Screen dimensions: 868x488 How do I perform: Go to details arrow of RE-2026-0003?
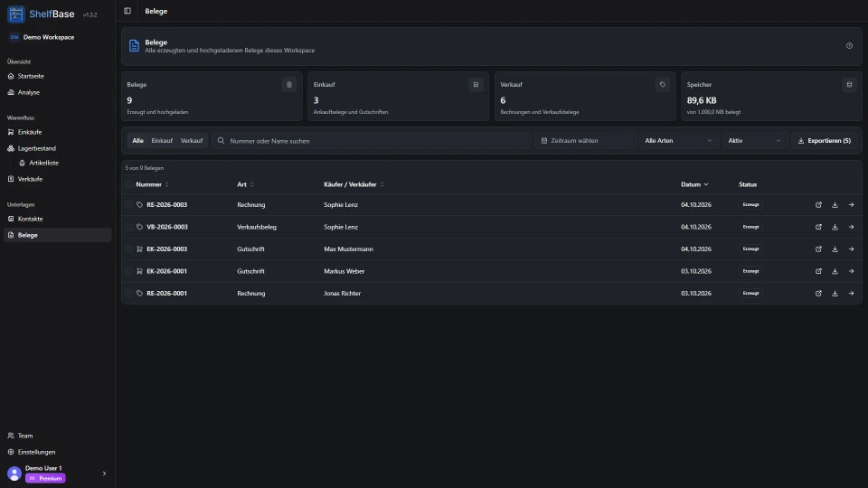point(852,205)
